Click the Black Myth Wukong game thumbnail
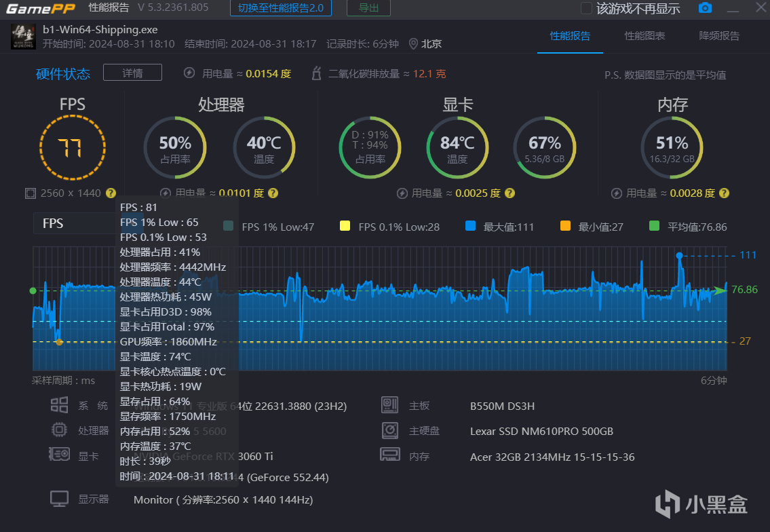This screenshot has height=532, width=770. pos(23,37)
